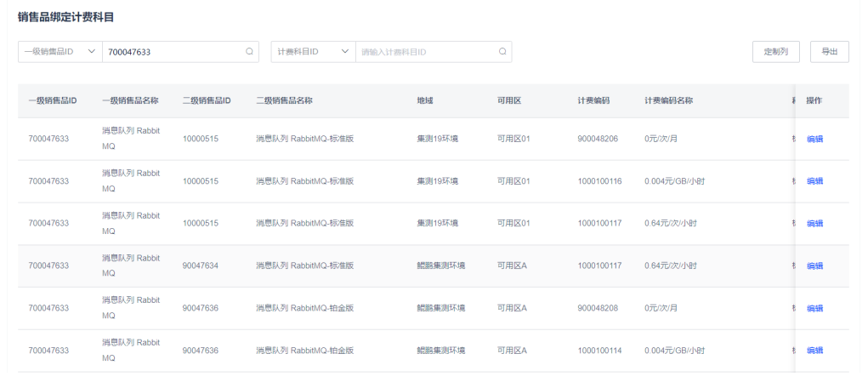This screenshot has height=388, width=868.
Task: Click the 一级销售品ID column header
Action: 53,101
